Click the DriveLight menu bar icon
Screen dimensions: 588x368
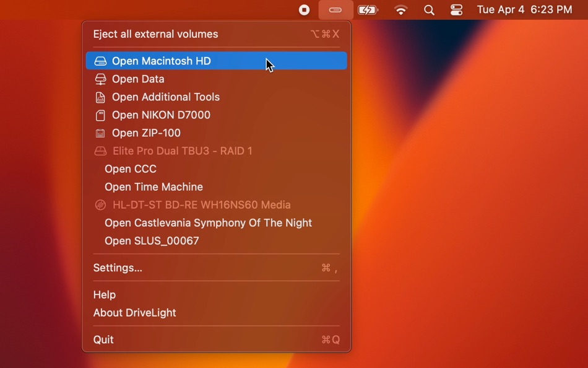point(335,10)
